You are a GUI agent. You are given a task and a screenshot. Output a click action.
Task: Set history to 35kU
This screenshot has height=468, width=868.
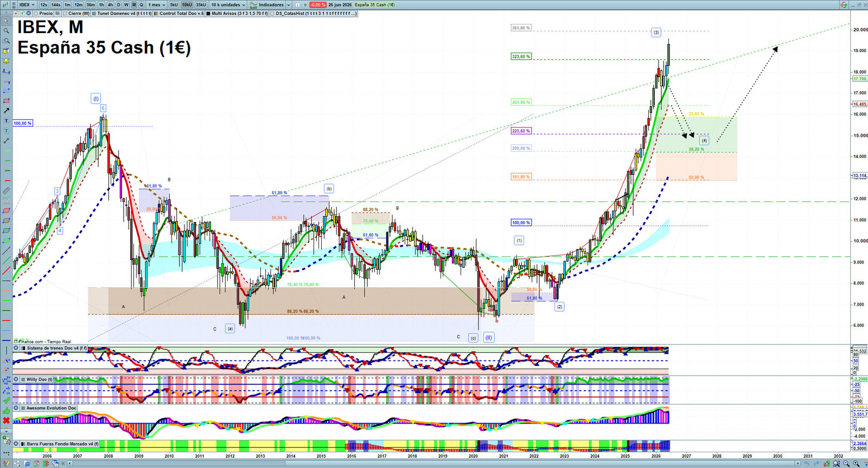click(201, 4)
